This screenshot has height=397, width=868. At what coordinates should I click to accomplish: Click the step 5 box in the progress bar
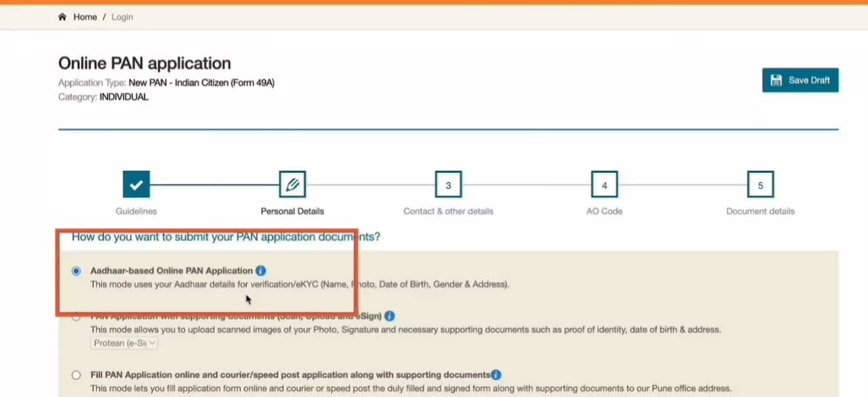pyautogui.click(x=760, y=184)
